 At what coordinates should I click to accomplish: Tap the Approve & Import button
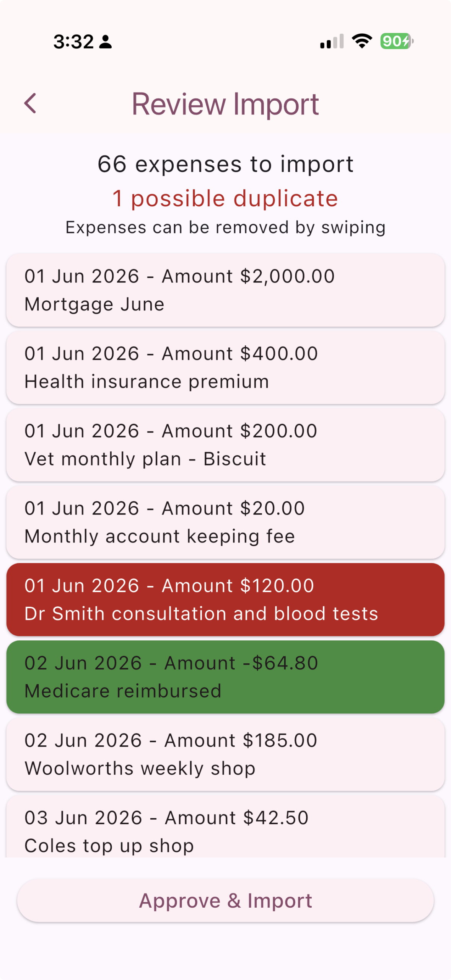225,900
